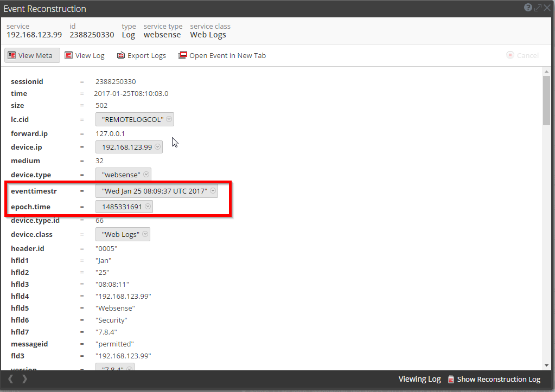Screen dimensions: 555x392
Task: Click the disabled Cancel button
Action: click(x=522, y=55)
